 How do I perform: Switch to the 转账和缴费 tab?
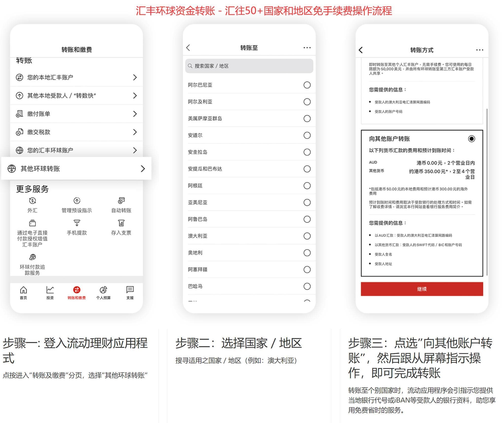pyautogui.click(x=77, y=293)
